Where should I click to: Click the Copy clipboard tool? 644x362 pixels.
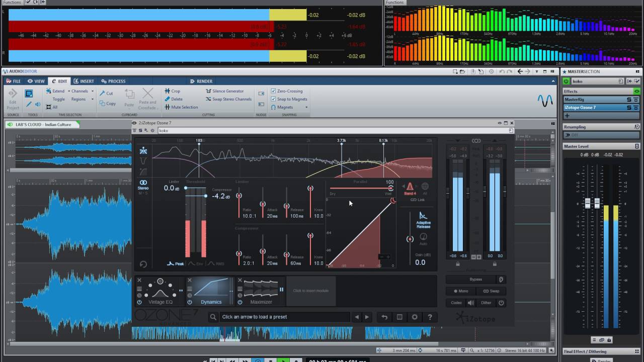108,104
